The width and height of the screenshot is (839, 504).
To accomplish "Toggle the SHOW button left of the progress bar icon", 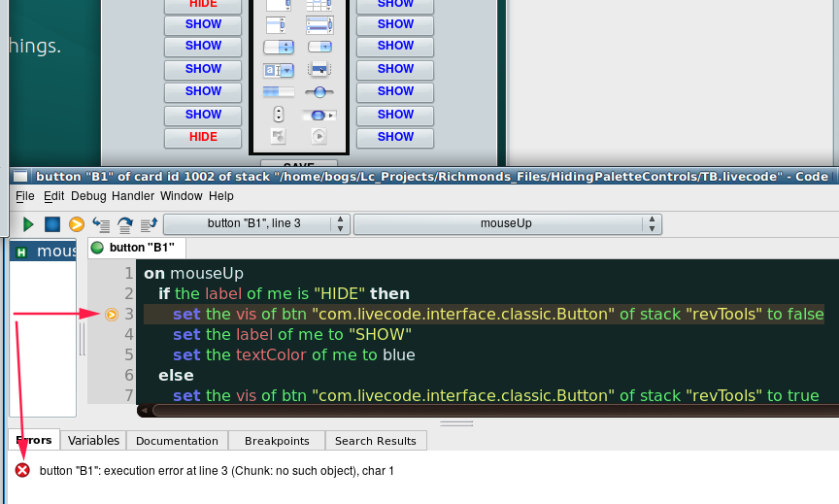I will click(203, 91).
